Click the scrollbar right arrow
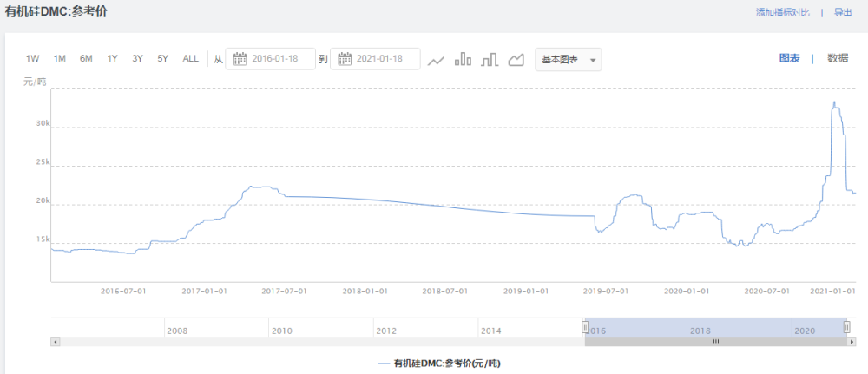 tap(852, 342)
